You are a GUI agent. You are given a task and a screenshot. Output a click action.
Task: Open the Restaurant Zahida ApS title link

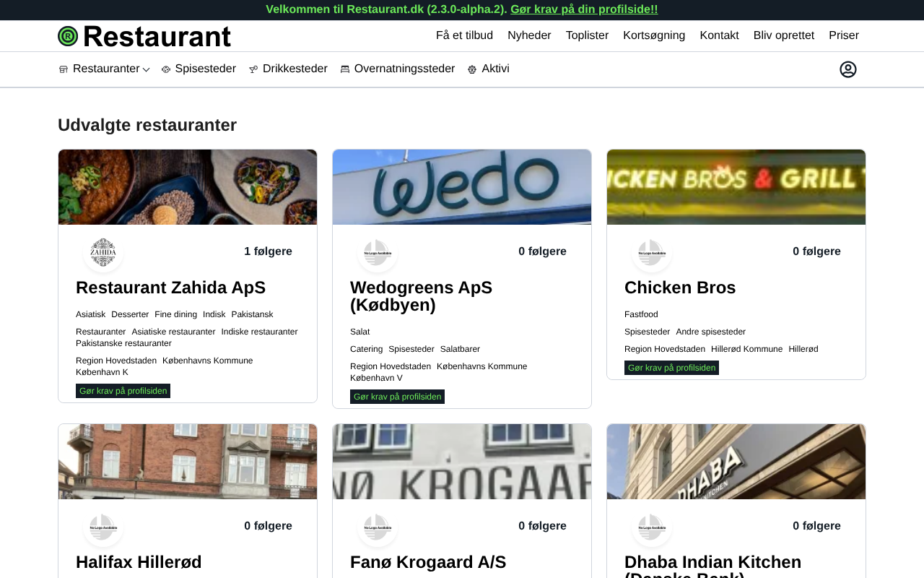(x=170, y=288)
